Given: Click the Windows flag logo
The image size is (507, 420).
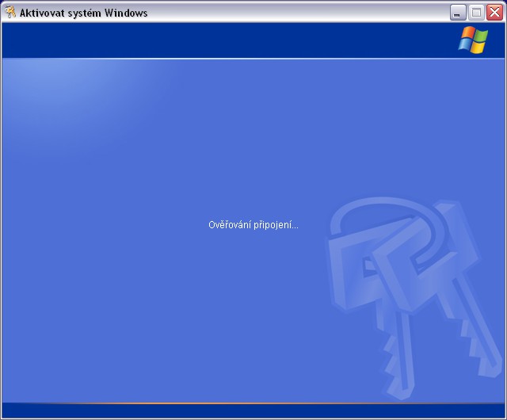Looking at the screenshot, I should [x=473, y=40].
